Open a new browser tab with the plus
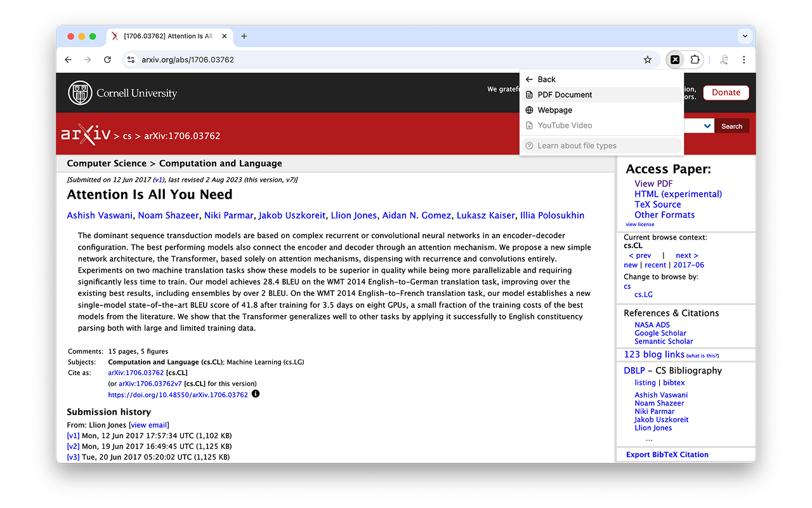Screen dimensions: 812x508 244,36
